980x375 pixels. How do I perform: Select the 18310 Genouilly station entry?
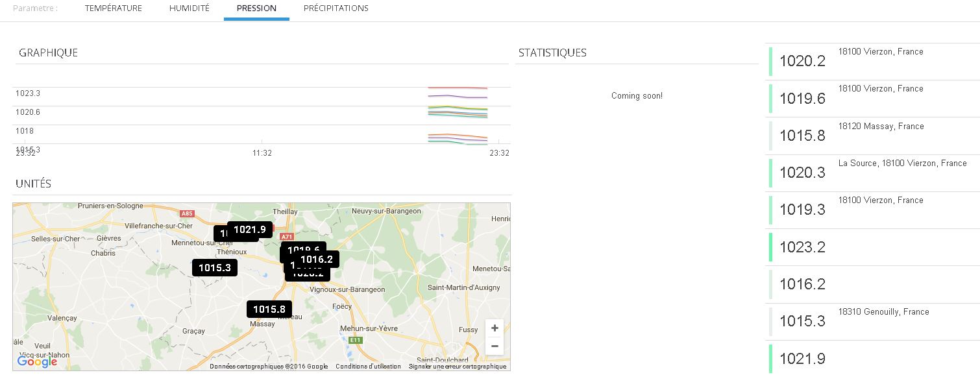873,321
